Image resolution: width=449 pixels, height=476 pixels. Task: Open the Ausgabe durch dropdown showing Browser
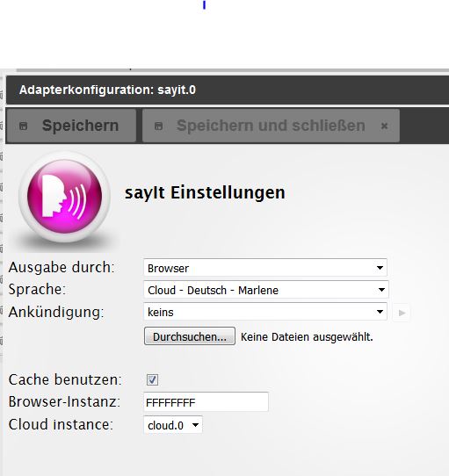(x=265, y=268)
